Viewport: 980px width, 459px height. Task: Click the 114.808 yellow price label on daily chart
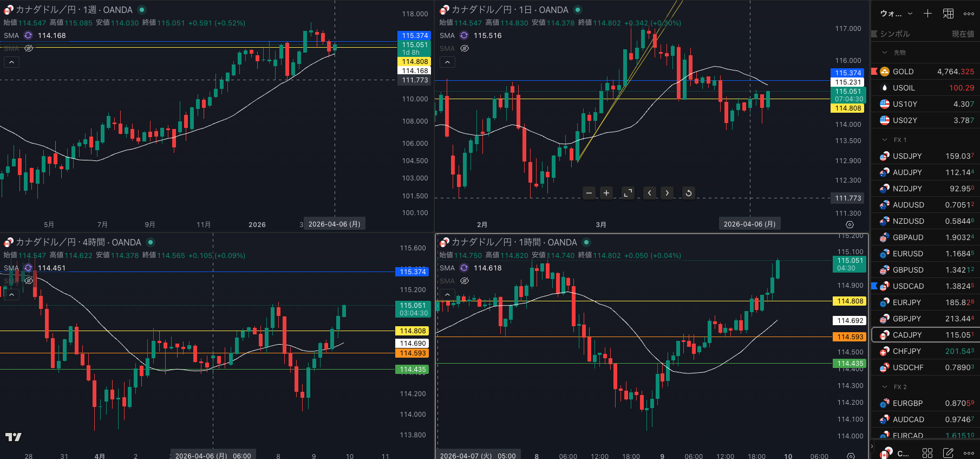point(848,108)
